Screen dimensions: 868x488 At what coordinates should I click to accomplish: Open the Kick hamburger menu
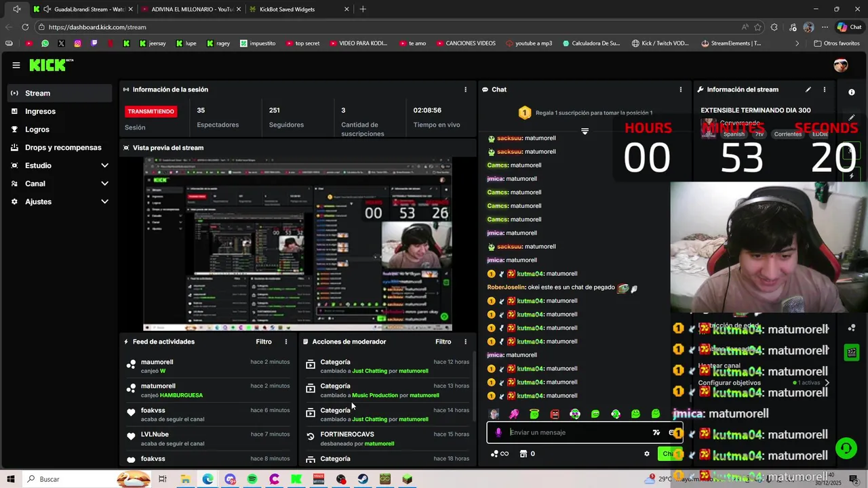tap(16, 65)
